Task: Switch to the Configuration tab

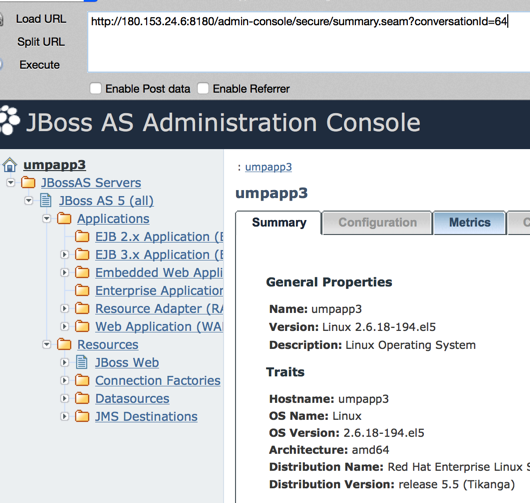Action: click(377, 222)
